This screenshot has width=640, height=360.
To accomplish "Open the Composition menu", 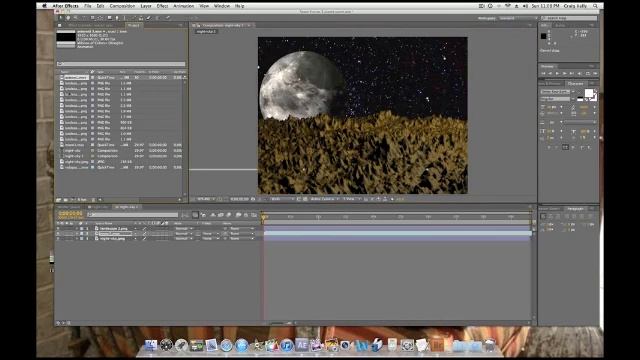I will (122, 6).
